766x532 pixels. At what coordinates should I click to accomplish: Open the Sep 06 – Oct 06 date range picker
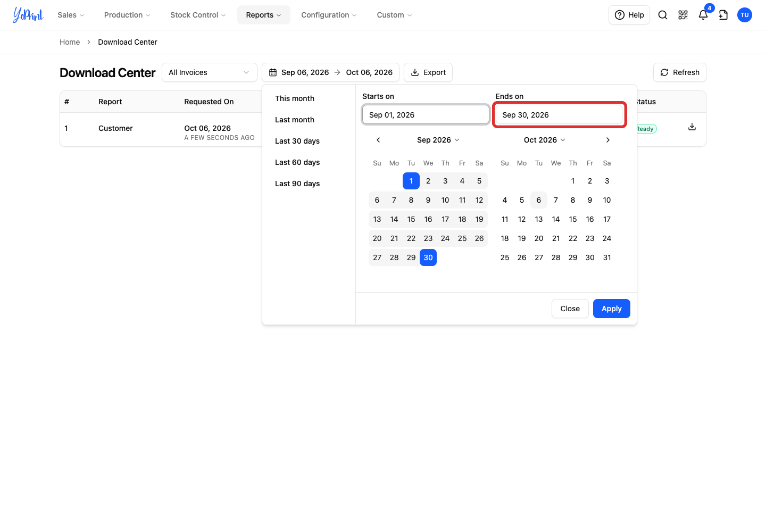[x=331, y=72]
